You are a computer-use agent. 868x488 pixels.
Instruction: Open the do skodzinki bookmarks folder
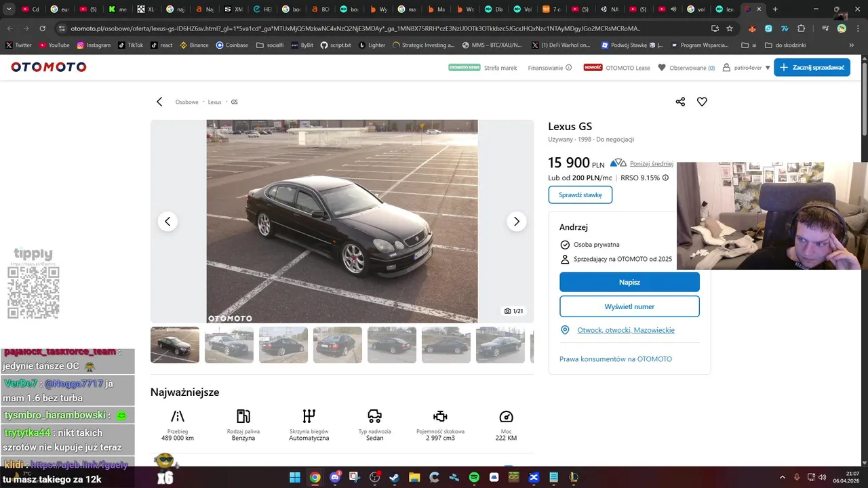785,45
